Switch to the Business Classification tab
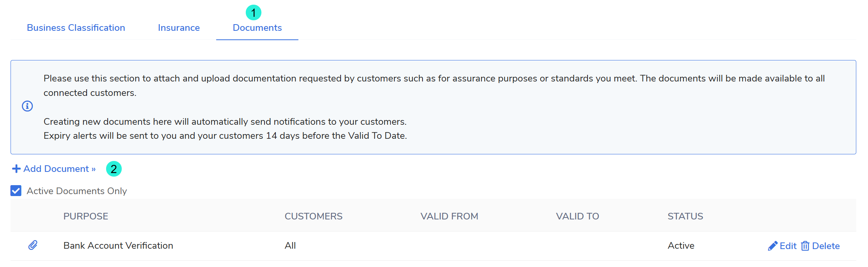Image resolution: width=868 pixels, height=267 pixels. click(76, 28)
